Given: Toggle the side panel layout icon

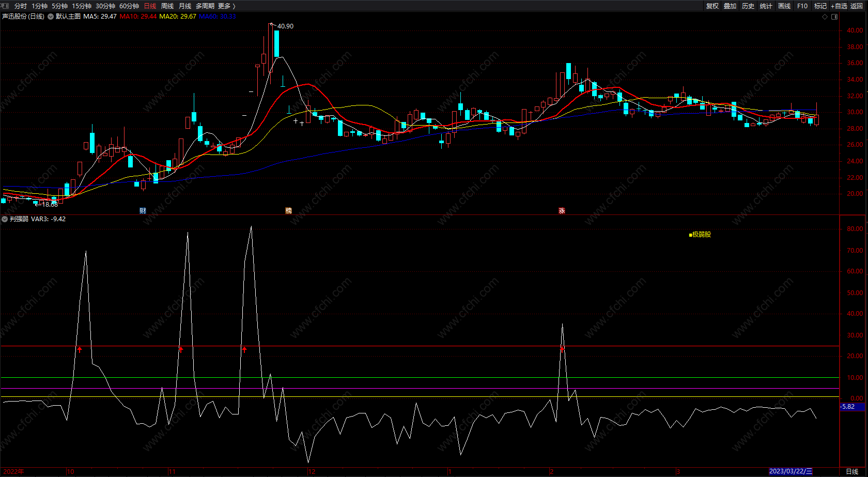Looking at the screenshot, I should pyautogui.click(x=834, y=17).
